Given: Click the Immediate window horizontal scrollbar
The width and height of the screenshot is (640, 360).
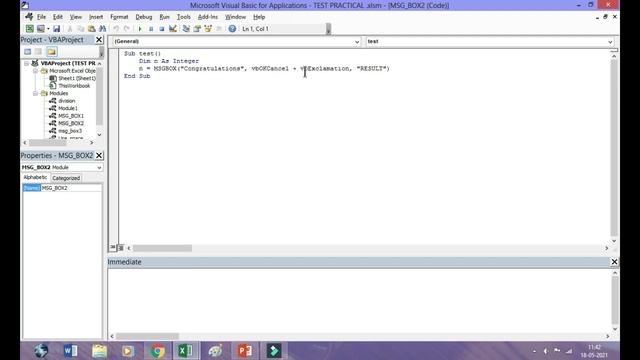Looking at the screenshot, I should (x=147, y=336).
